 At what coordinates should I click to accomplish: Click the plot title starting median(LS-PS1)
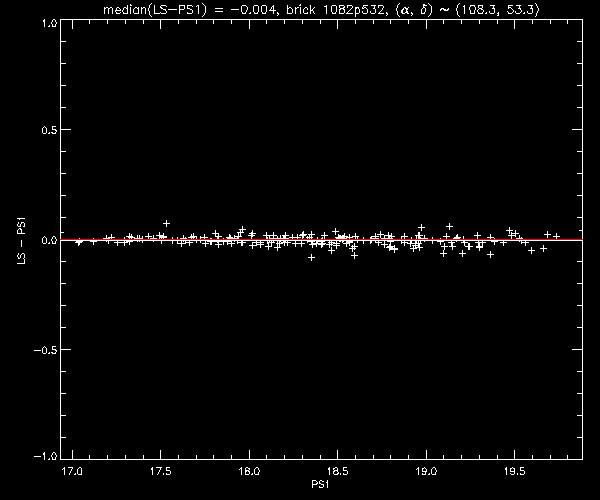pyautogui.click(x=321, y=10)
